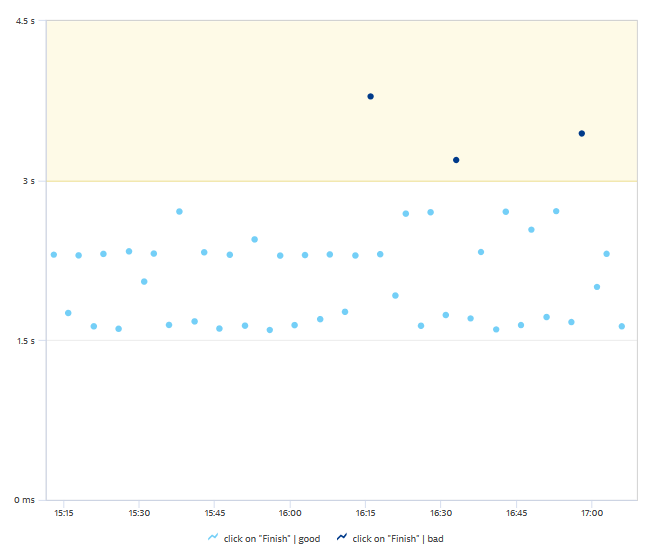The image size is (651, 548).
Task: Click the 16:30 time axis label
Action: pyautogui.click(x=441, y=513)
